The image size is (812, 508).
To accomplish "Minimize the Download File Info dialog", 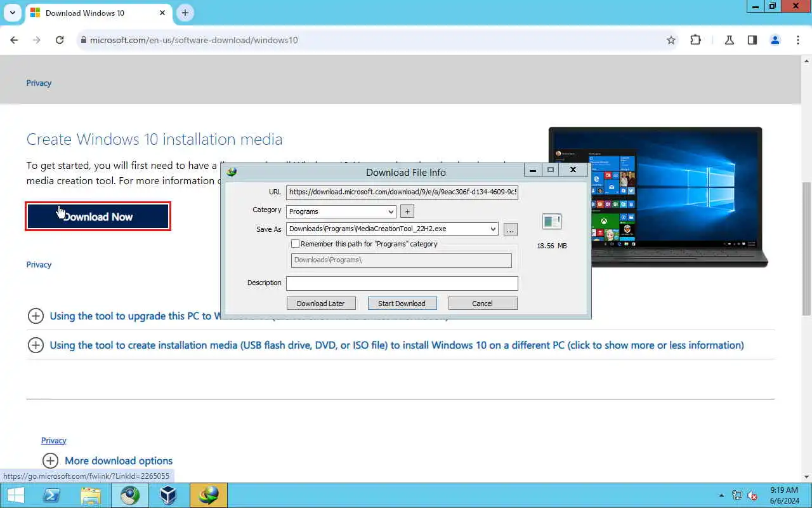I will click(533, 170).
